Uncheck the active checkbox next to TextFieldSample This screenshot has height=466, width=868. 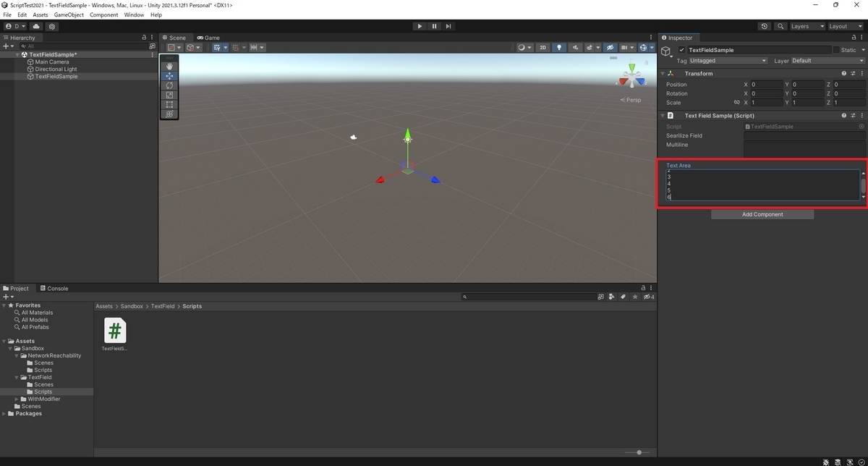pyautogui.click(x=681, y=50)
